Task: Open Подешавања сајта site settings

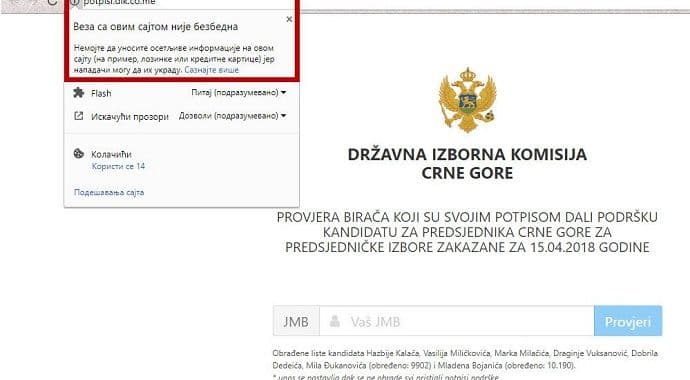Action: (109, 192)
